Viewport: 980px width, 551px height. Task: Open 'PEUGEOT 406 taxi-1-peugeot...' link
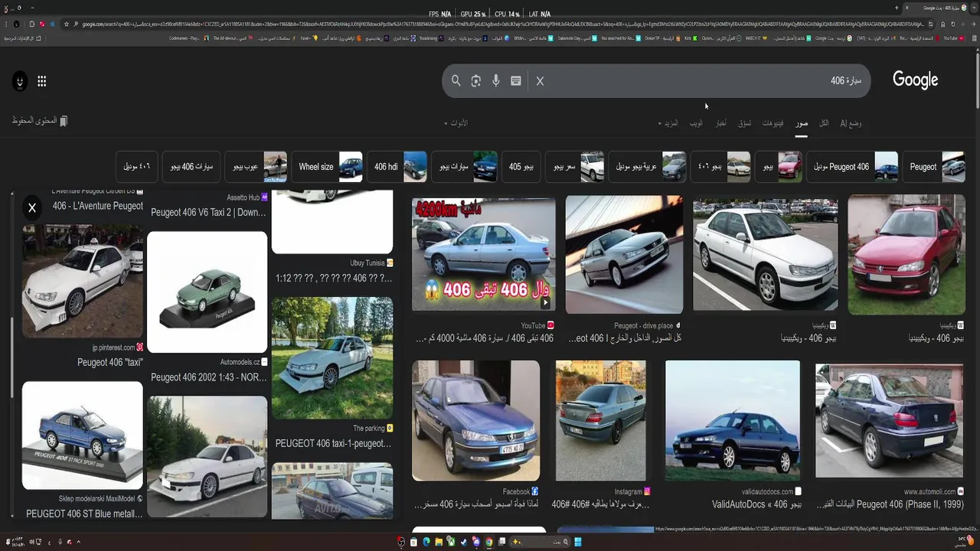pyautogui.click(x=333, y=443)
